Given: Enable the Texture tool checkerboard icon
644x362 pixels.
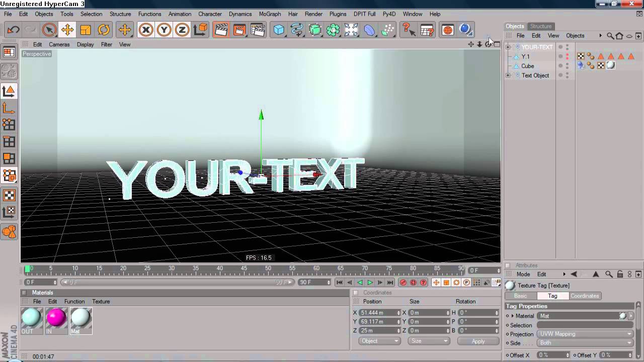Looking at the screenshot, I should click(x=9, y=195).
